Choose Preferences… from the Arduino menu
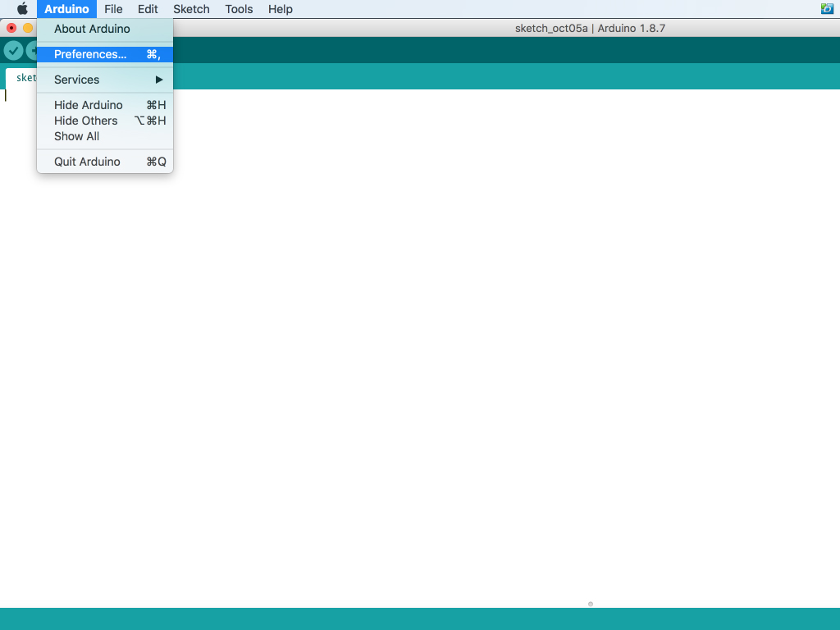The image size is (840, 630). click(x=105, y=54)
